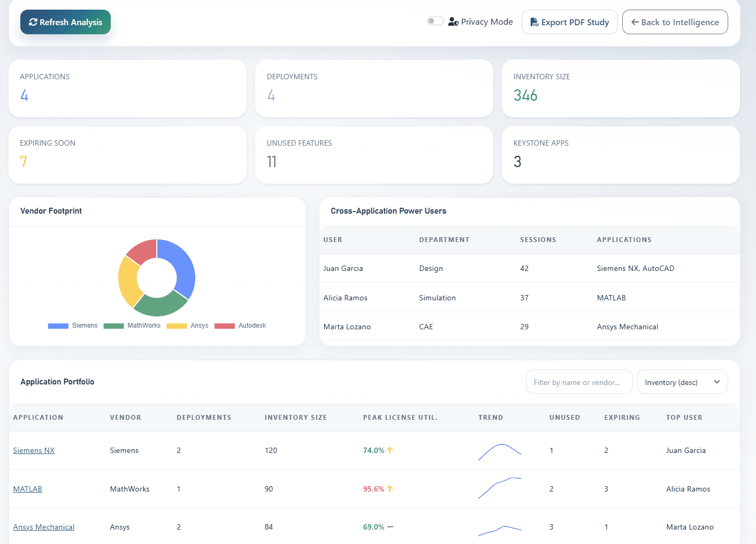
Task: Click the EXPIRING column header
Action: point(622,418)
